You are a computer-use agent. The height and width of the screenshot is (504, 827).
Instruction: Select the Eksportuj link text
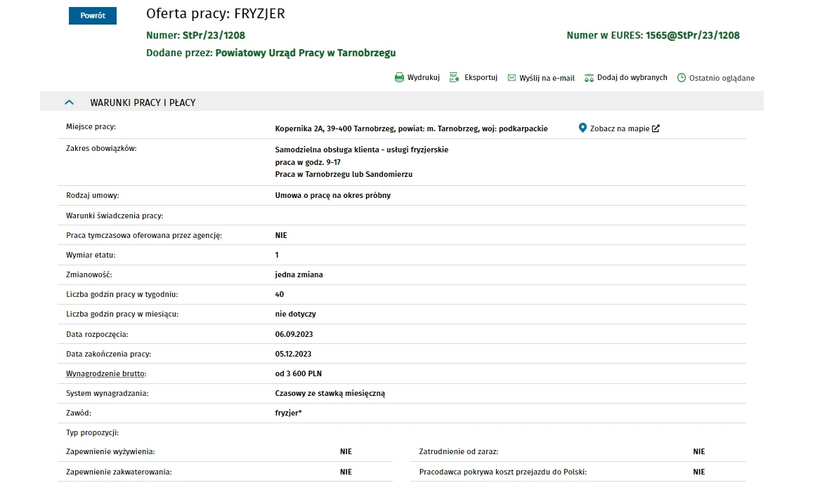[x=481, y=77]
